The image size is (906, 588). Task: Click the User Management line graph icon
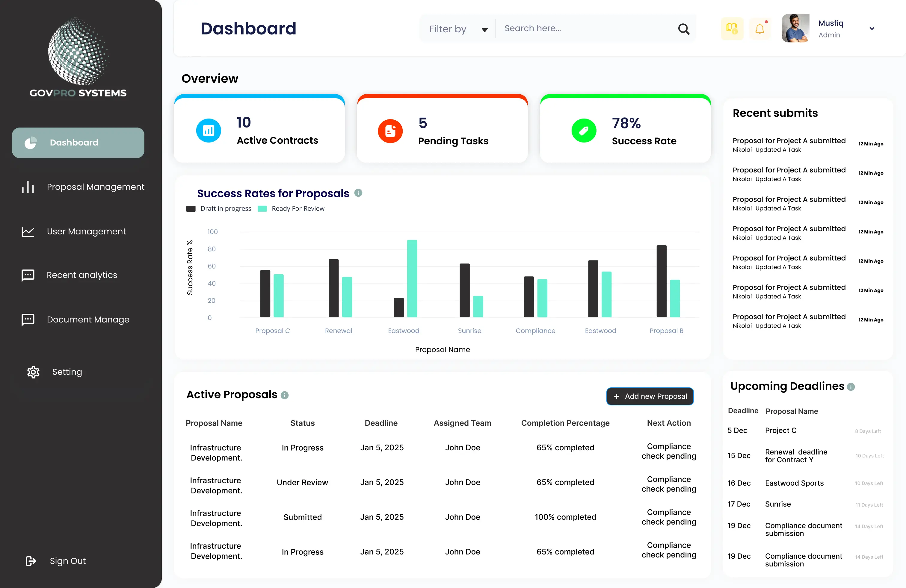[x=28, y=231]
